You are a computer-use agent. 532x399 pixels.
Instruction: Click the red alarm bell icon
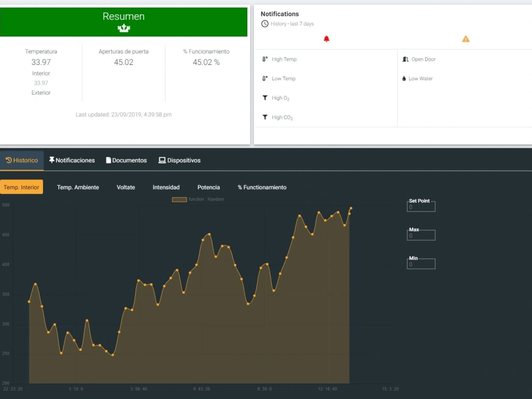point(326,38)
